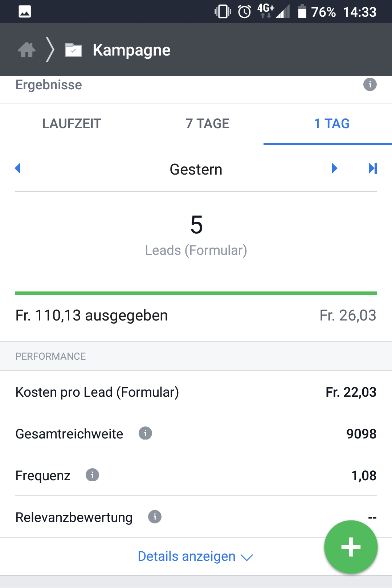Screen dimensions: 392x588
Task: Tap the image notification icon in status bar
Action: click(x=25, y=12)
